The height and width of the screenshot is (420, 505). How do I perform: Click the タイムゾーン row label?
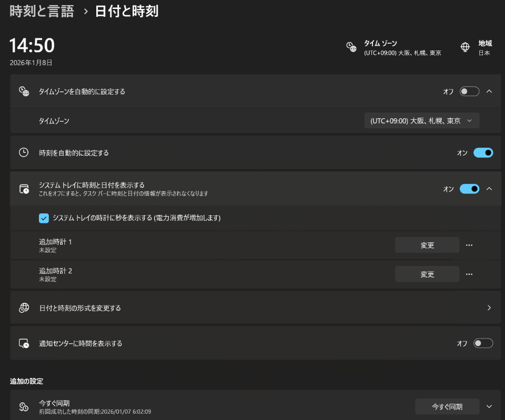click(54, 121)
